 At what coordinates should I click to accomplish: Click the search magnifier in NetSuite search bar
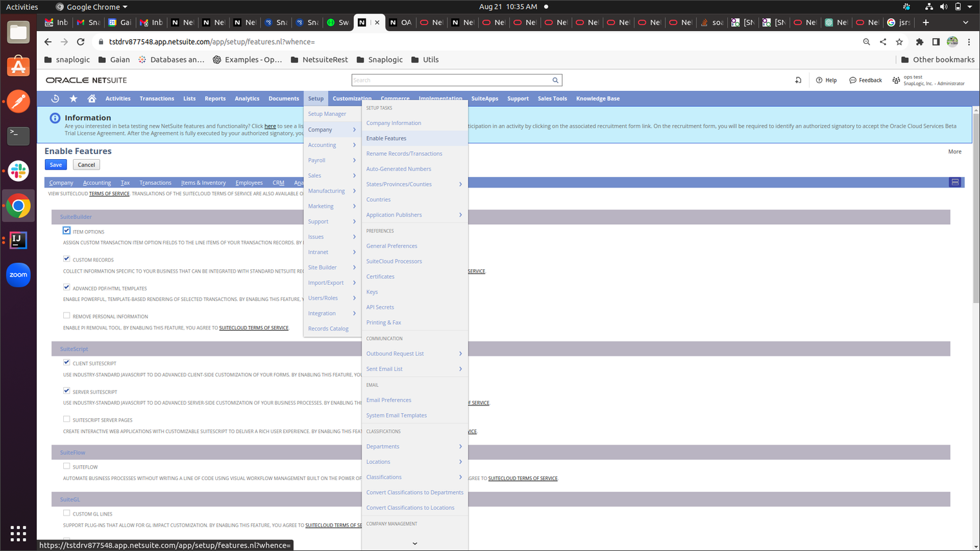click(555, 80)
